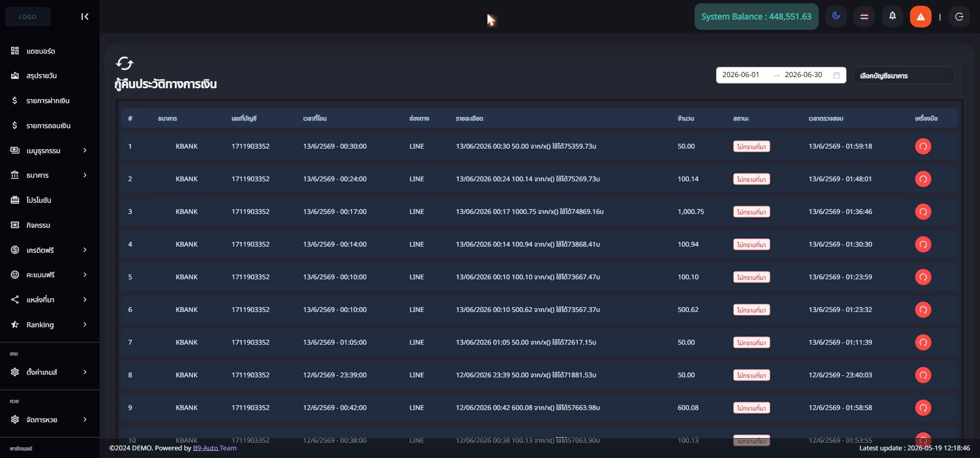Open the language flag selector
Screen dimensions: 980x458
864,17
